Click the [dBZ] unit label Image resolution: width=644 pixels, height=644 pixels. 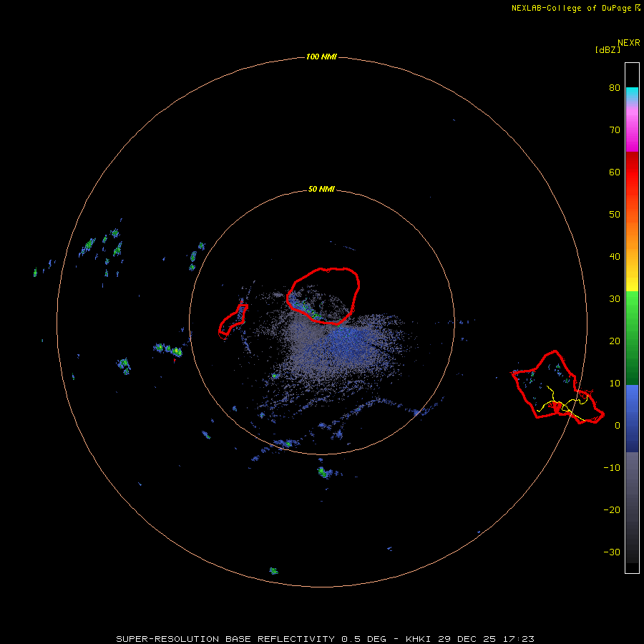pyautogui.click(x=608, y=50)
